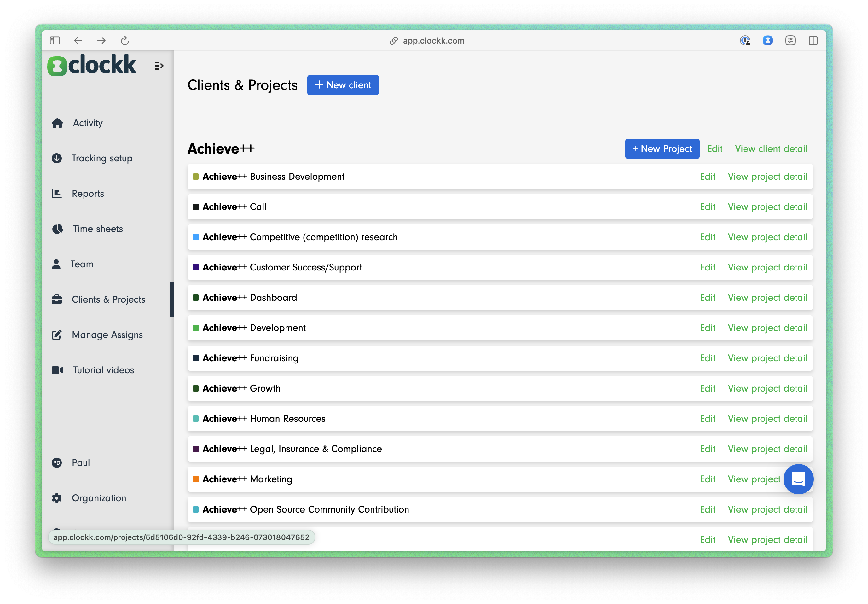Viewport: 868px width, 604px height.
Task: Click the Clients & Projects briefcase icon
Action: (57, 299)
